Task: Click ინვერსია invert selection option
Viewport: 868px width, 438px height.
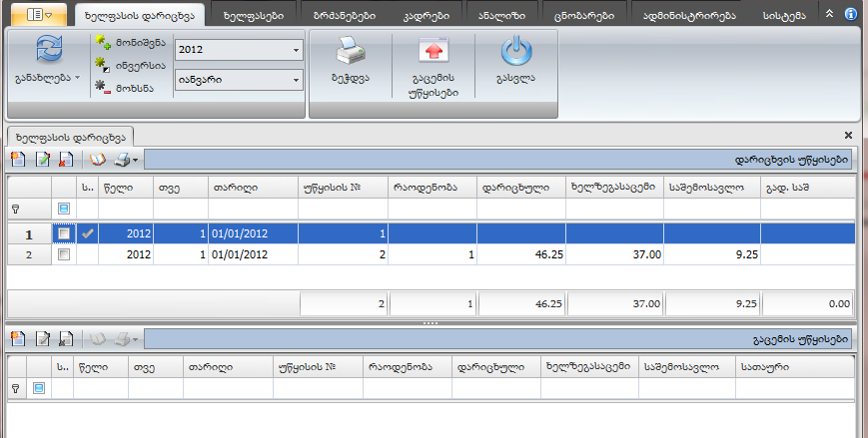Action: [130, 65]
